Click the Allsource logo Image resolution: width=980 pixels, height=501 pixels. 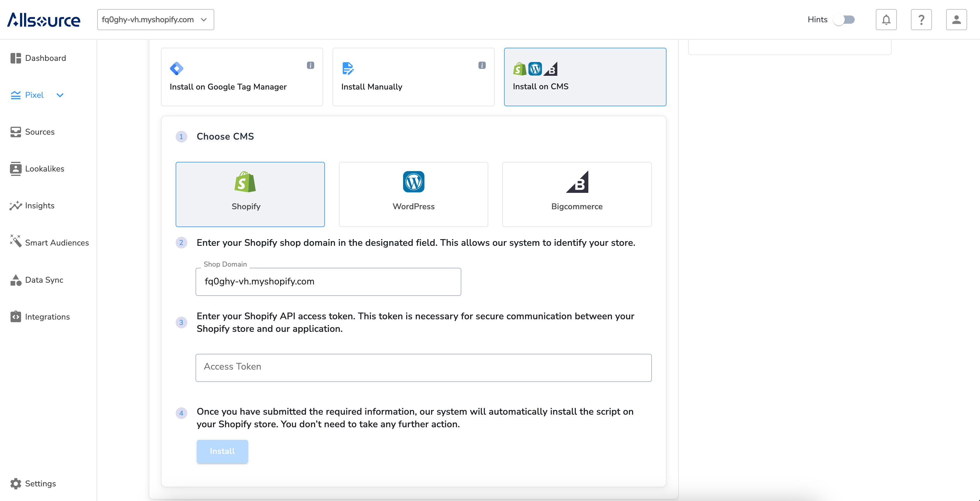tap(44, 20)
